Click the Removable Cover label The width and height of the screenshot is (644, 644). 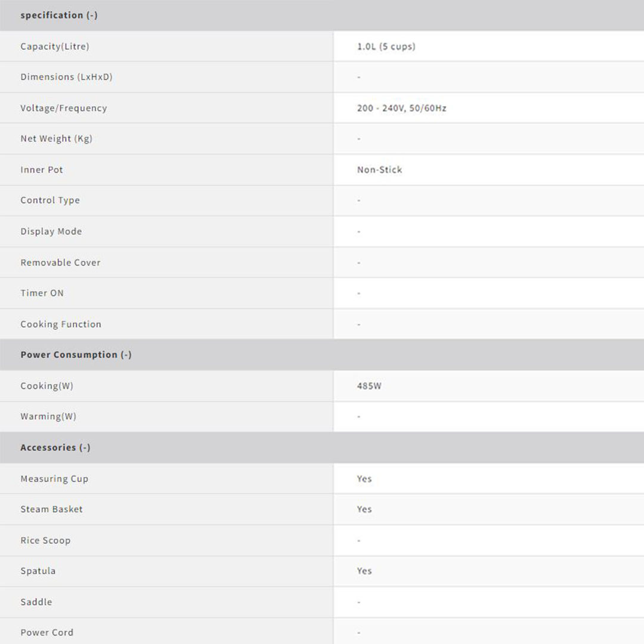[61, 263]
